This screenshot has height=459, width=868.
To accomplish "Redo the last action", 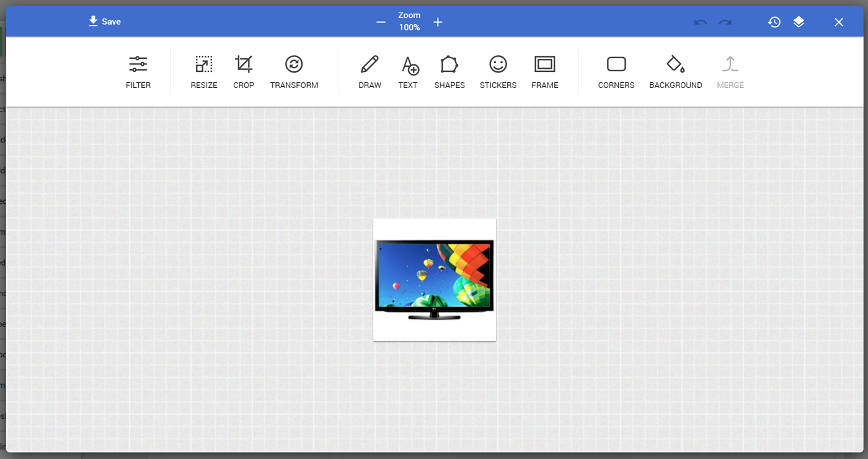I will click(725, 22).
